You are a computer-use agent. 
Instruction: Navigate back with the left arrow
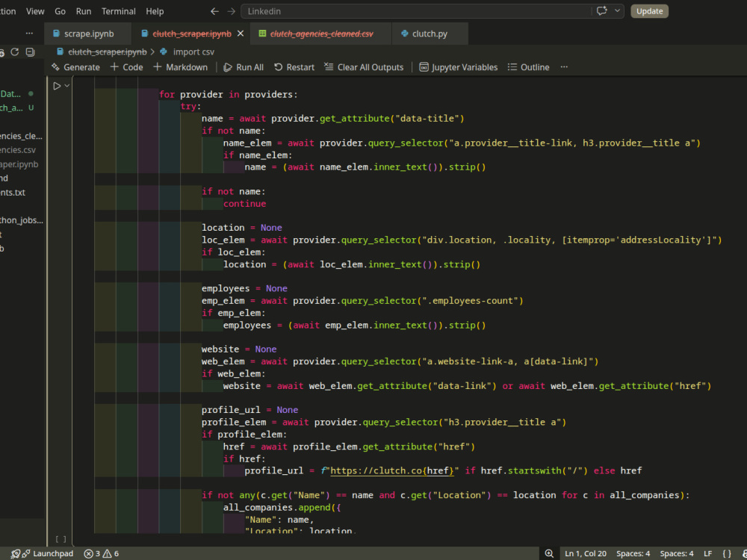click(215, 11)
